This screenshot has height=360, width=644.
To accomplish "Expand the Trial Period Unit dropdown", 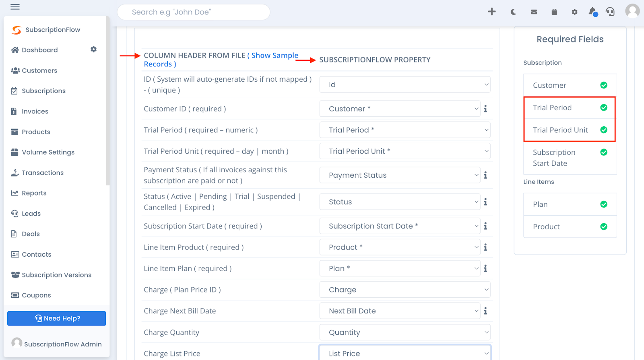I will point(405,151).
